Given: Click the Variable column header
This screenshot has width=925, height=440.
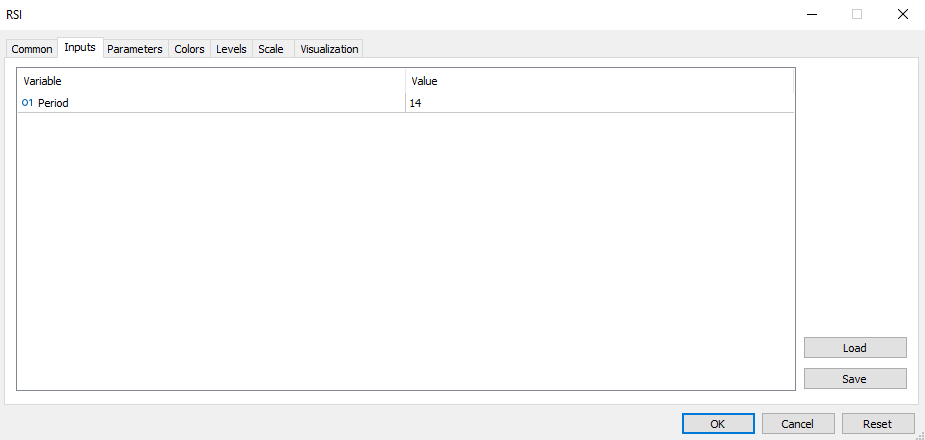Looking at the screenshot, I should click(211, 81).
